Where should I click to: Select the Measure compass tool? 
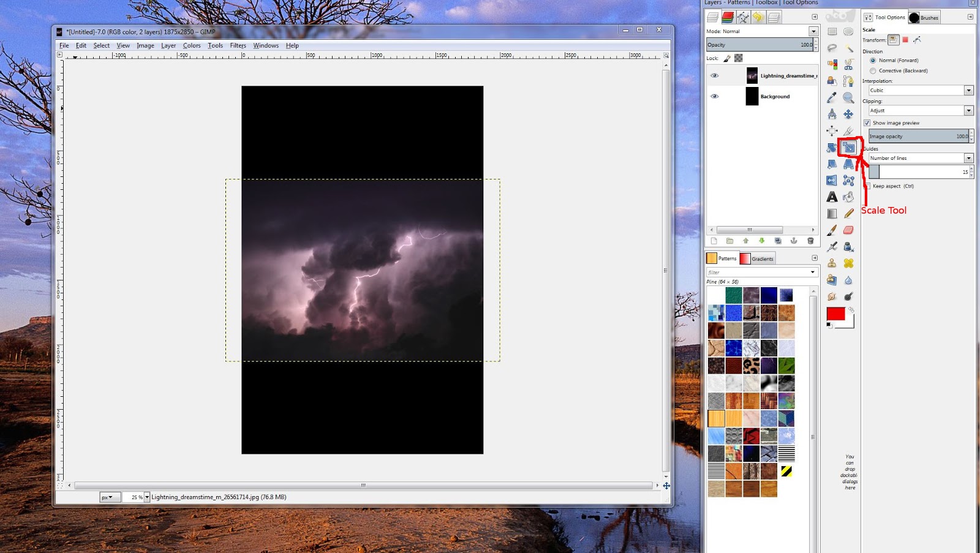pyautogui.click(x=832, y=114)
